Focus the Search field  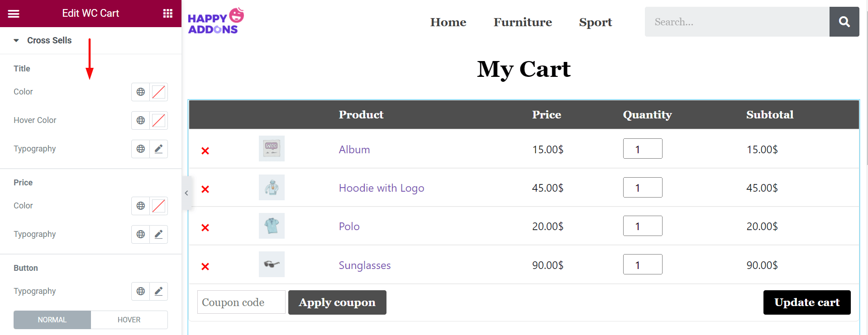point(737,22)
